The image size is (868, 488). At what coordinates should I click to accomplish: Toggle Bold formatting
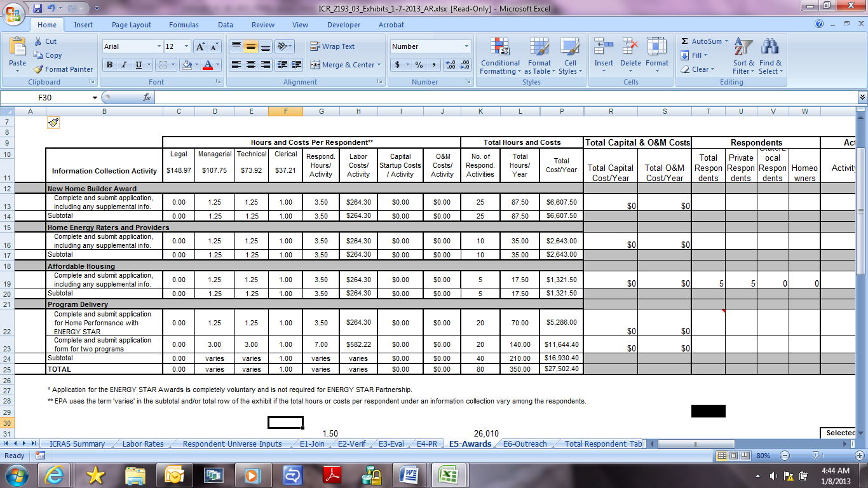pyautogui.click(x=109, y=65)
